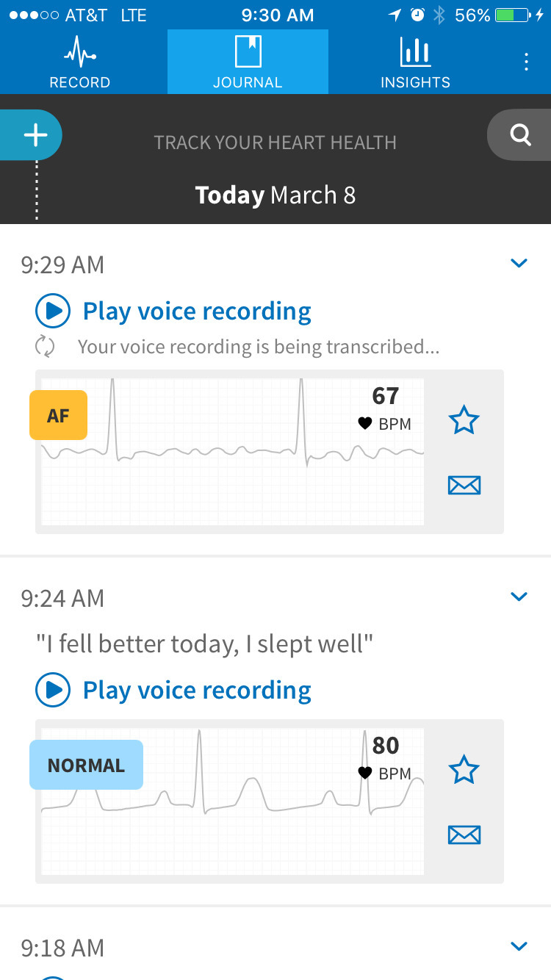Switch to the Insights tab
Screen dimensions: 551x980
[415, 62]
